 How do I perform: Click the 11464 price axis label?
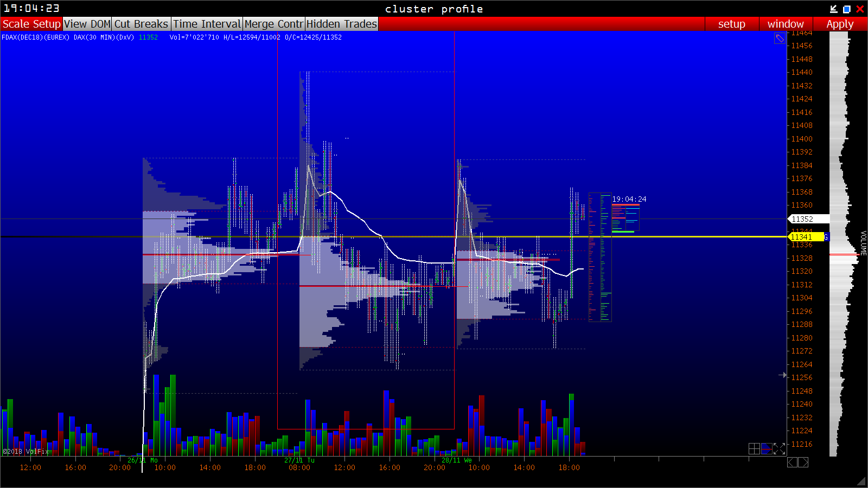tap(802, 33)
